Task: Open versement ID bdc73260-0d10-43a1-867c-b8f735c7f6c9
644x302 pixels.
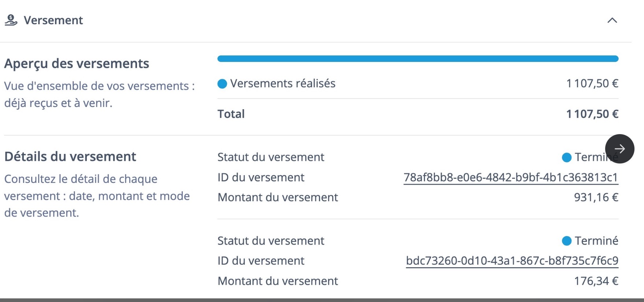Action: [512, 261]
